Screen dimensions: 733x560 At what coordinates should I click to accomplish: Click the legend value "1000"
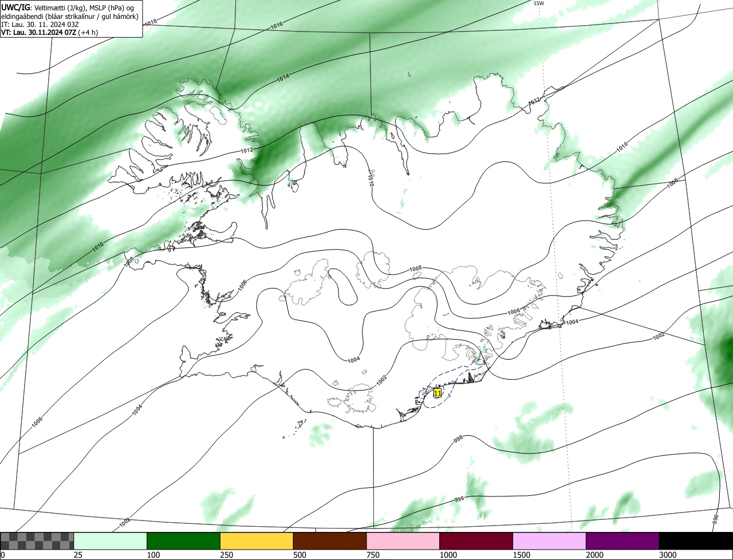(448, 555)
